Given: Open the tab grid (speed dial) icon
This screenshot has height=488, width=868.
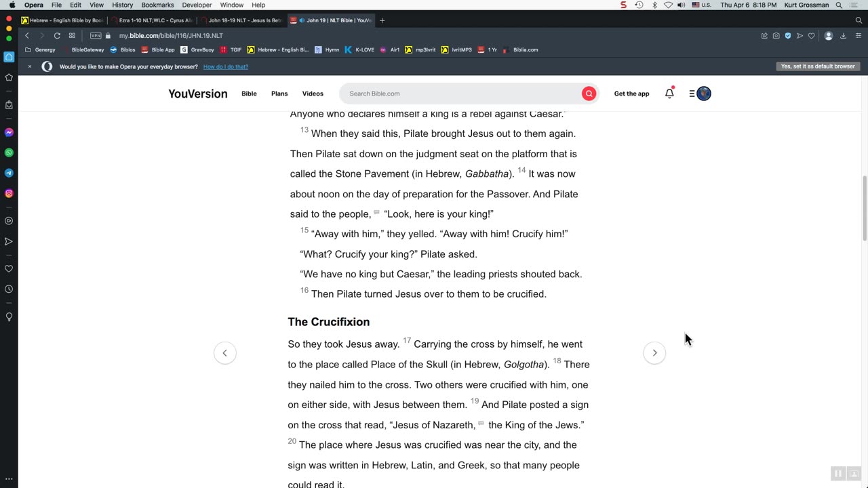Looking at the screenshot, I should [x=72, y=35].
